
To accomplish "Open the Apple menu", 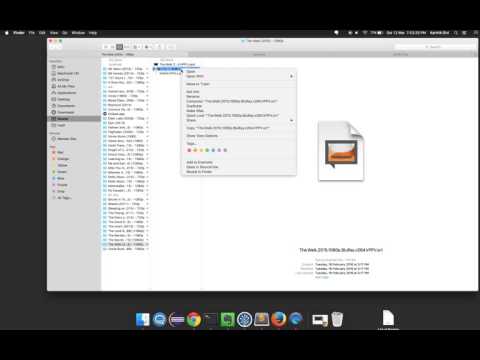I will point(7,33).
